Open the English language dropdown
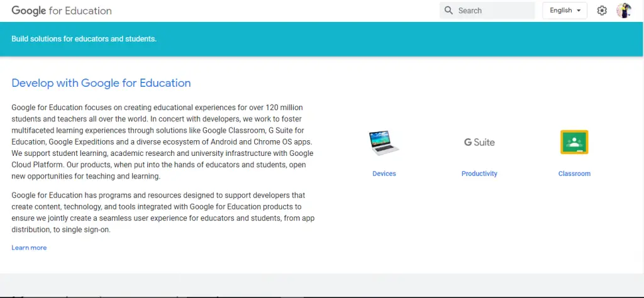Image resolution: width=644 pixels, height=298 pixels. [560, 11]
